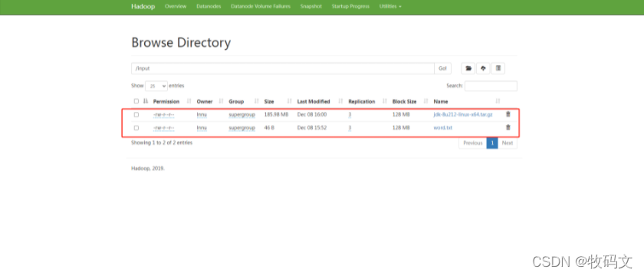The image size is (644, 276).
Task: Click the date Dec 08 15:52
Action: click(x=312, y=128)
